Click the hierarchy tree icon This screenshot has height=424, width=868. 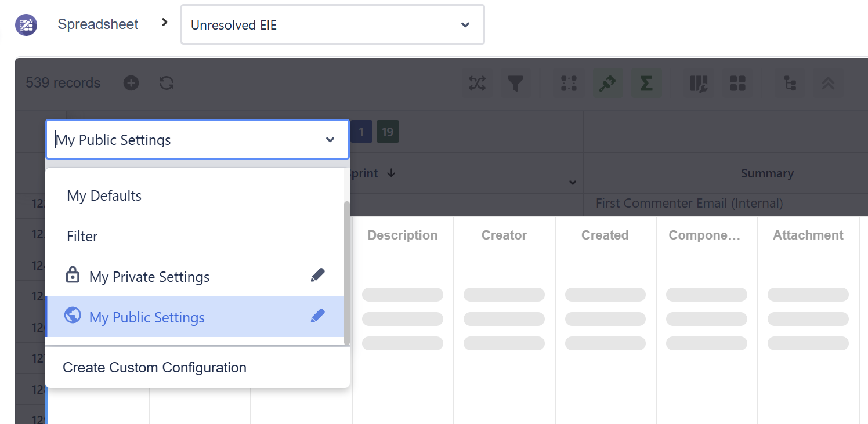coord(790,84)
